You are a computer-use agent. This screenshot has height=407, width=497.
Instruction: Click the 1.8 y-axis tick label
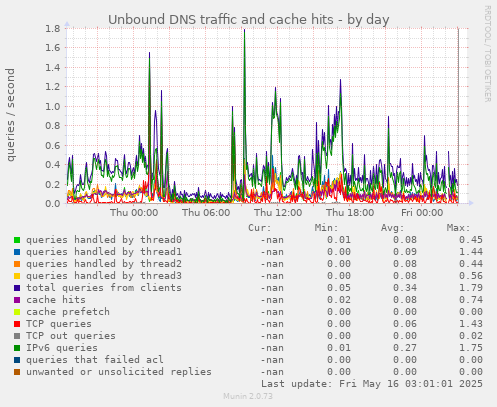pos(53,28)
